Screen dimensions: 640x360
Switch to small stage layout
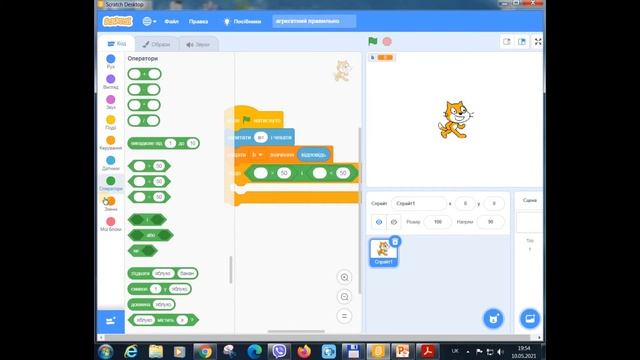[507, 42]
